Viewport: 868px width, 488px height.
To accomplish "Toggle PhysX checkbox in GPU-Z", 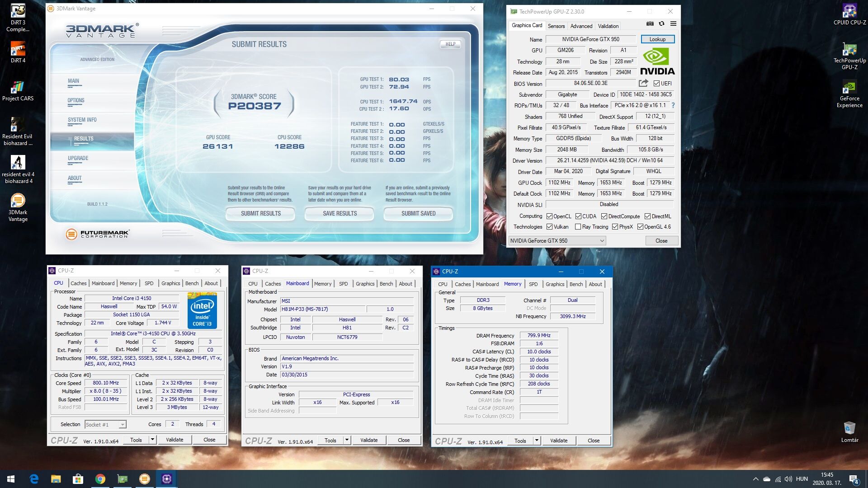I will pyautogui.click(x=615, y=227).
